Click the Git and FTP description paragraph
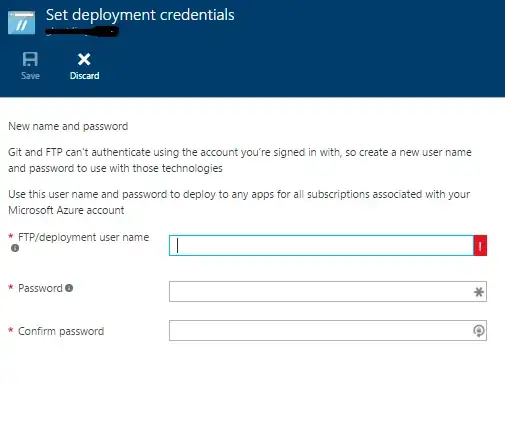This screenshot has height=433, width=505. [x=240, y=160]
